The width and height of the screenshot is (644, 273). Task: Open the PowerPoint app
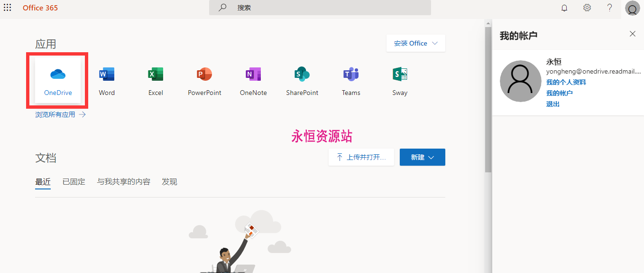204,81
